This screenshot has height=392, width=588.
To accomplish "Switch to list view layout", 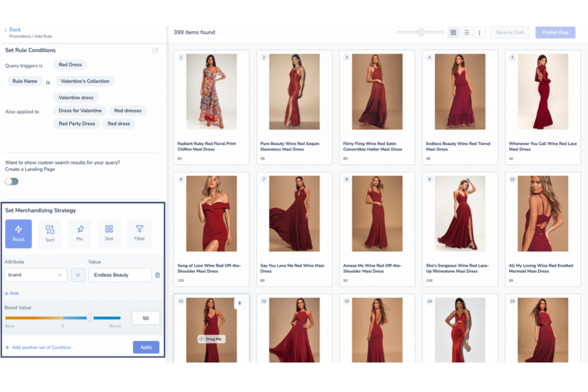I will (x=466, y=33).
